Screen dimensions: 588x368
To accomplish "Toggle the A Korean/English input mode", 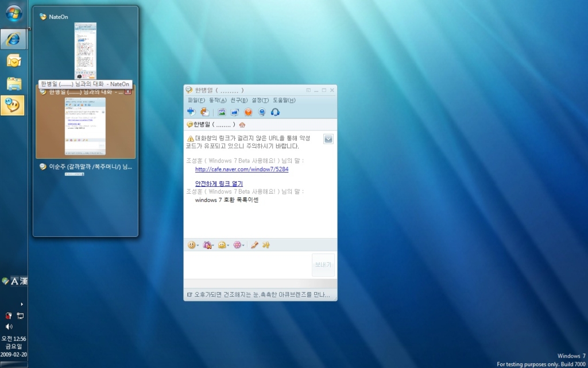I will pos(14,281).
